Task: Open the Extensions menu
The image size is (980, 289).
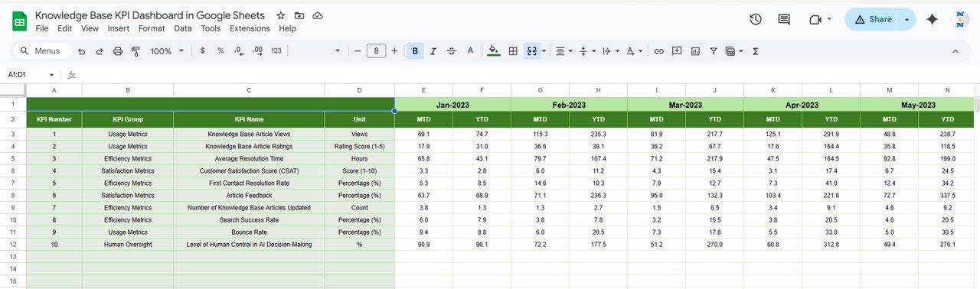Action: pyautogui.click(x=250, y=28)
